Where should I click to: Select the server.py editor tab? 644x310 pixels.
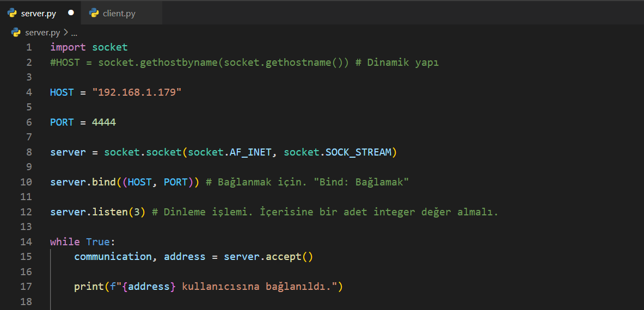coord(38,13)
